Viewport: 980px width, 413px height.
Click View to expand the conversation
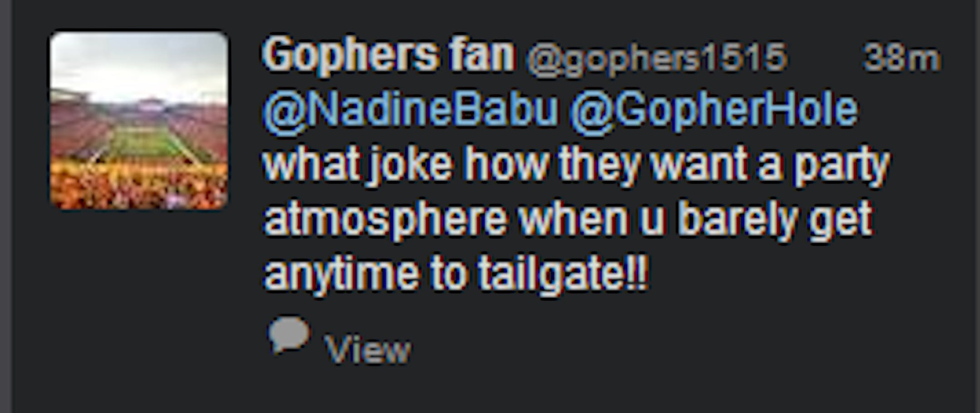[367, 350]
